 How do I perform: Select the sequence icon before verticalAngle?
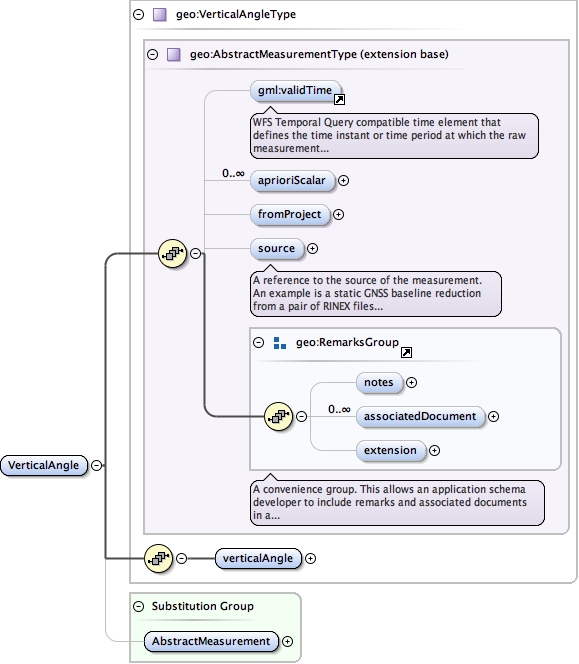tap(158, 559)
